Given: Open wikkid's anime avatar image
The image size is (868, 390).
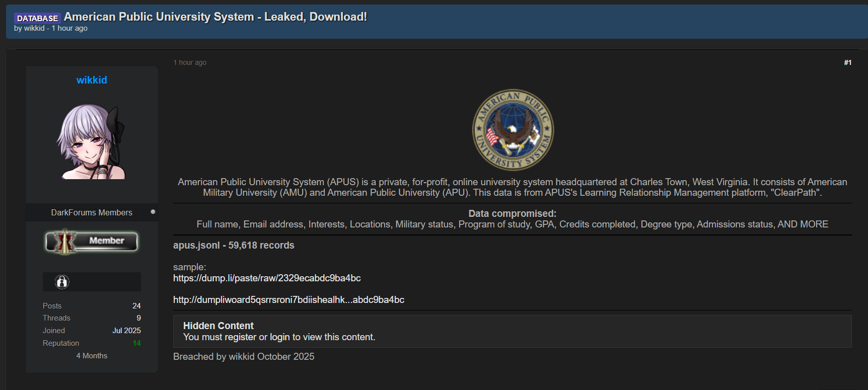Looking at the screenshot, I should 92,142.
